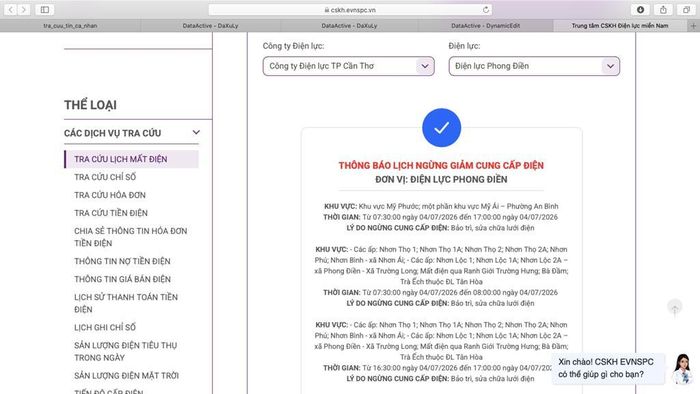Click the scroll-to-top arrow button

[675, 308]
